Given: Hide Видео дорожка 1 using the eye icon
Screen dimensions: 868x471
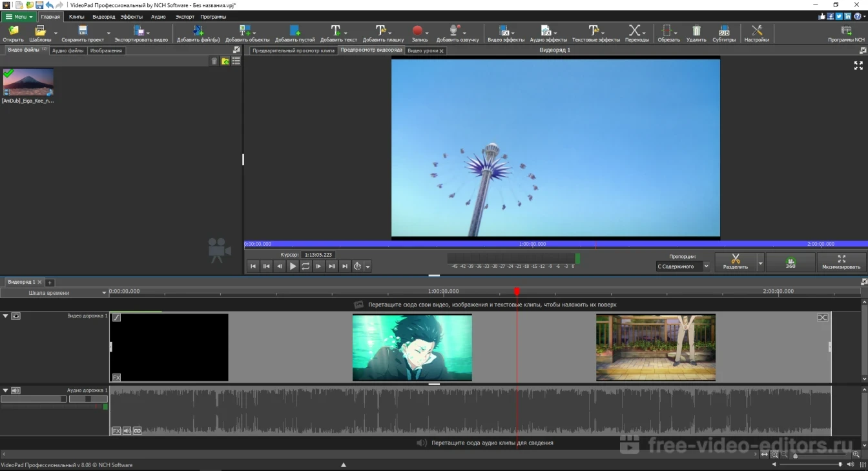Looking at the screenshot, I should pos(16,316).
